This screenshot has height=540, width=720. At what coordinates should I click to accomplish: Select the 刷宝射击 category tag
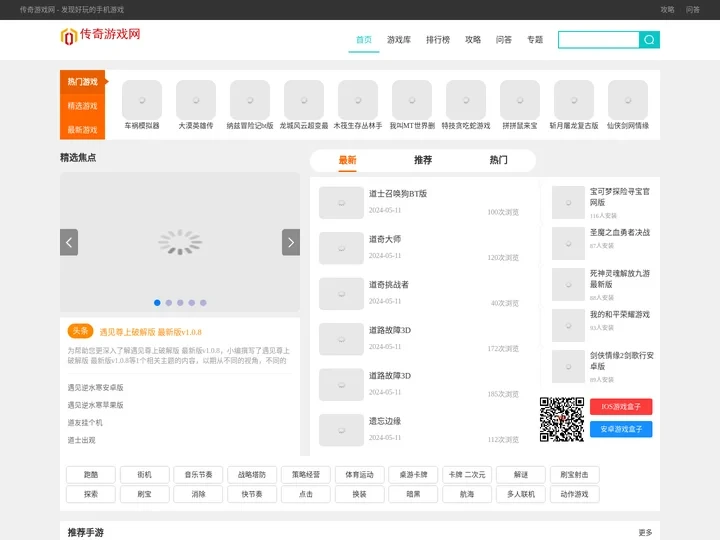pyautogui.click(x=574, y=474)
